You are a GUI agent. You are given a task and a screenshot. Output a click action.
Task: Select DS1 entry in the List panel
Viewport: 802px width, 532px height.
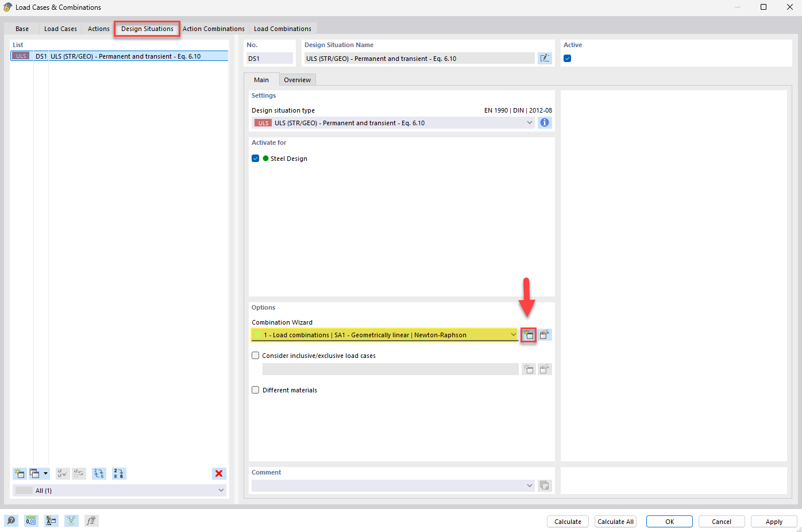coord(115,56)
